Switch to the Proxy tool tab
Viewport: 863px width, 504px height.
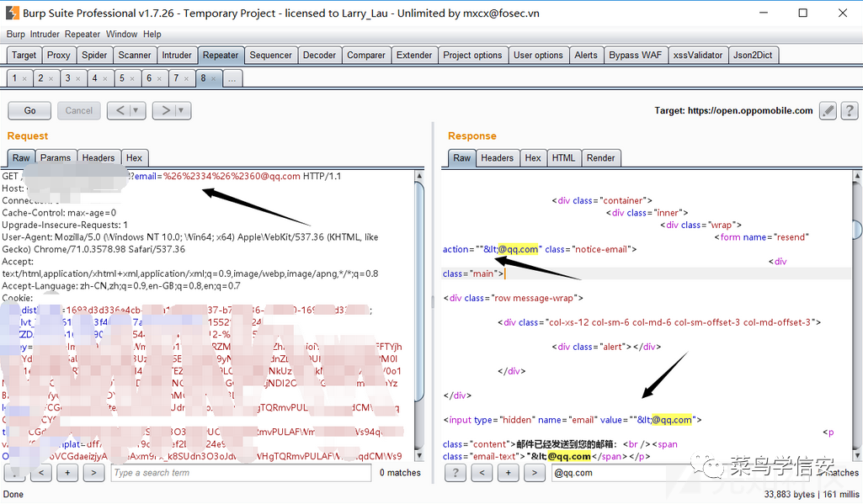[58, 55]
